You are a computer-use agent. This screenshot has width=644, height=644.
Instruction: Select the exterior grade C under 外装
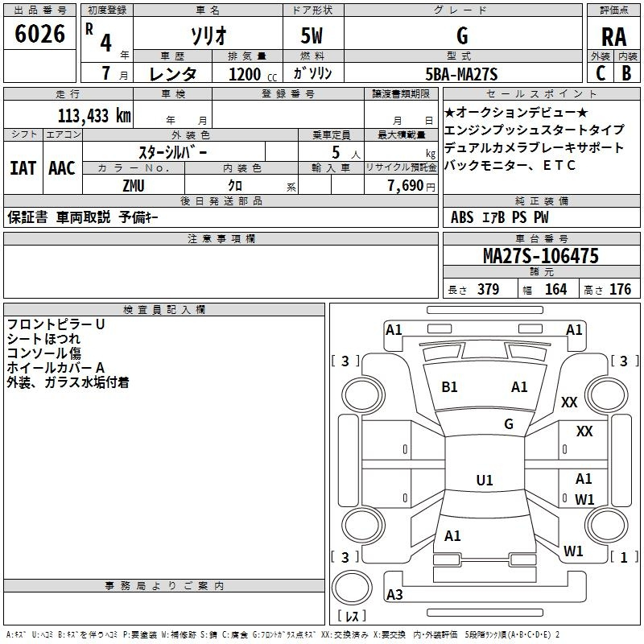coord(601,73)
